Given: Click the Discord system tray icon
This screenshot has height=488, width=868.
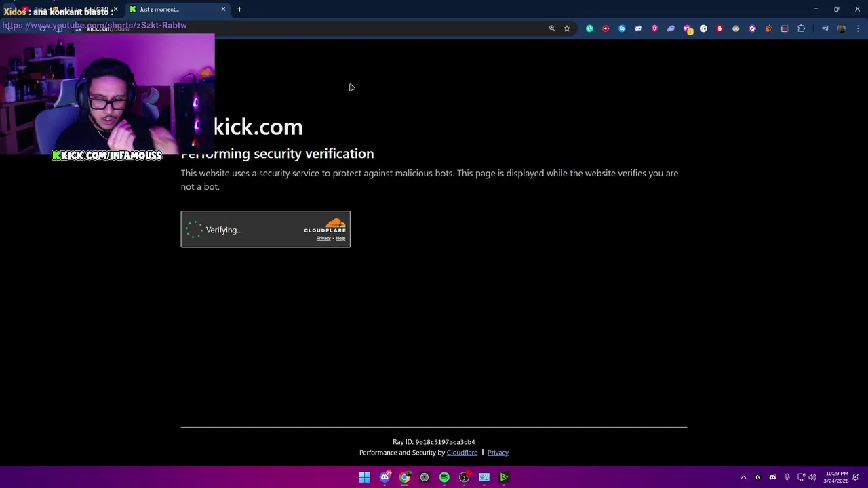Looking at the screenshot, I should pos(772,477).
